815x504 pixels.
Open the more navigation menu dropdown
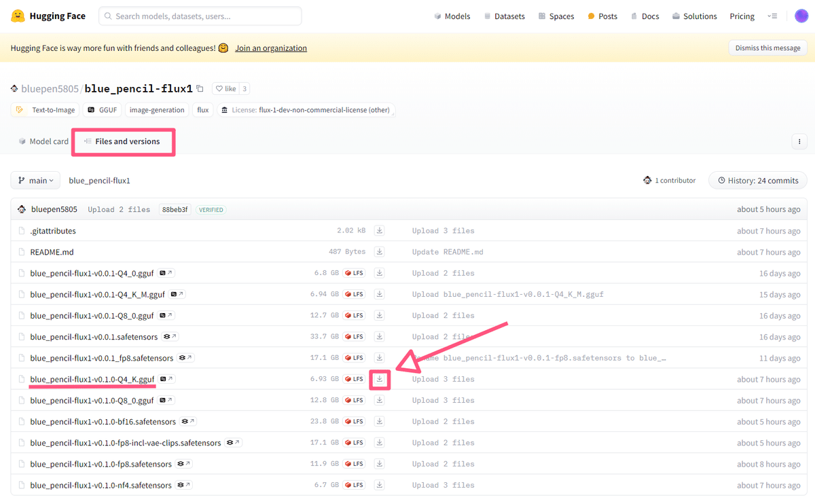coord(772,16)
